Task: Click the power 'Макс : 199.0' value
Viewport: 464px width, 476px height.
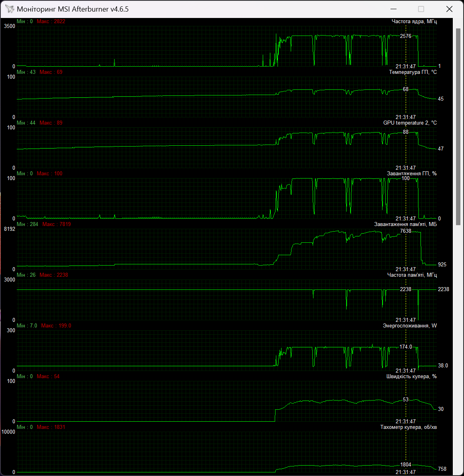Action: click(x=56, y=326)
